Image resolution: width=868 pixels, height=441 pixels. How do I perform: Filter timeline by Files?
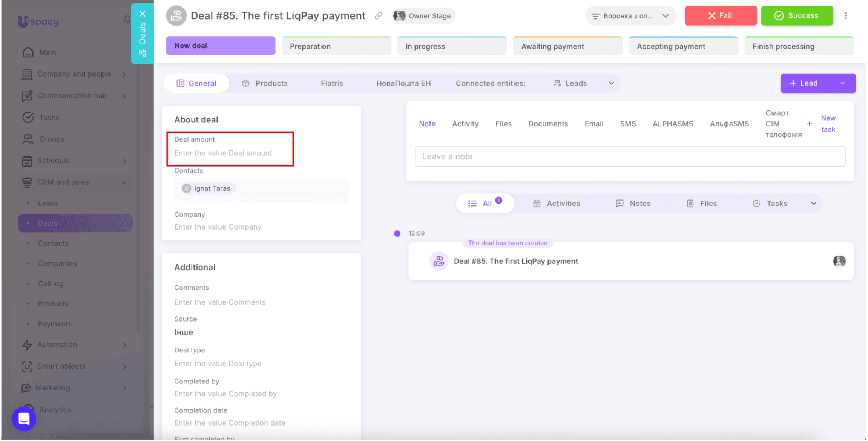tap(701, 204)
